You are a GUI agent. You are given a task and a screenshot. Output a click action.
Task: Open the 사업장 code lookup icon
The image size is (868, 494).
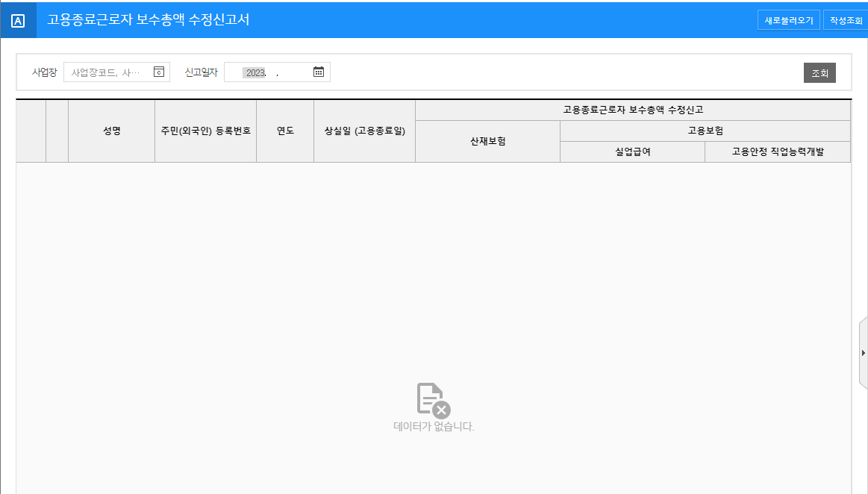[159, 72]
